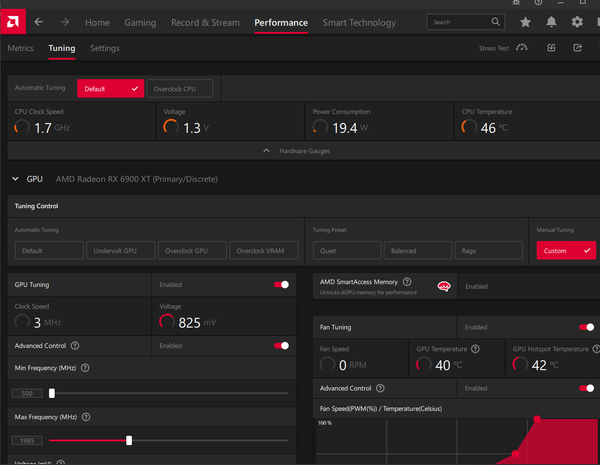Viewport: 600px width, 465px height.
Task: Open the Gaming menu tab
Action: [140, 22]
